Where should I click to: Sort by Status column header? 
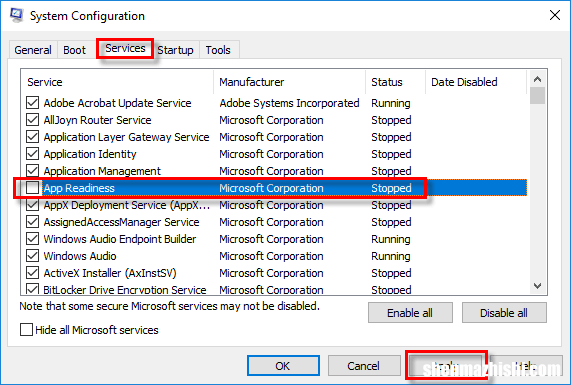395,82
